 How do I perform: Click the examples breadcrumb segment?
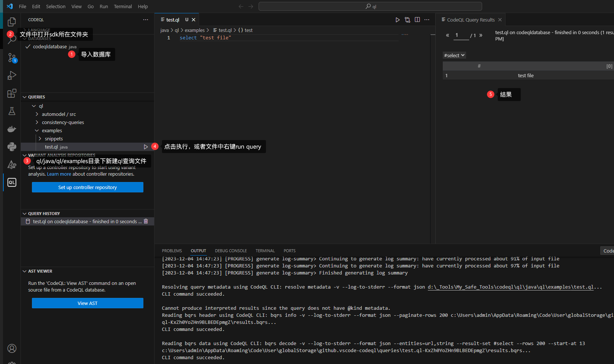(195, 30)
